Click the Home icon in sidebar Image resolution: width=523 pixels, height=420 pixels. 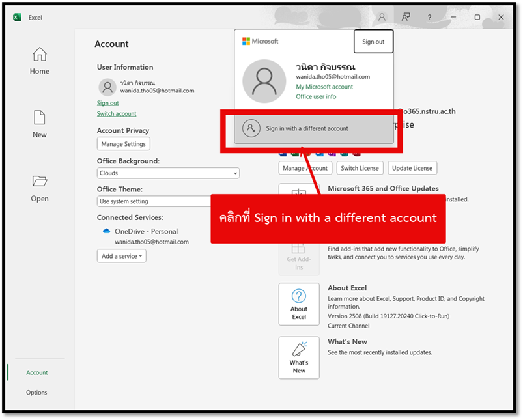coord(40,55)
